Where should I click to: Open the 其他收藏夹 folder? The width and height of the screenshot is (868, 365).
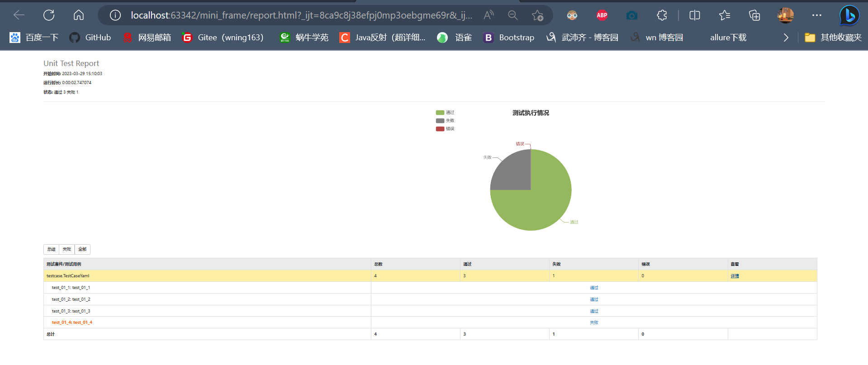click(833, 38)
